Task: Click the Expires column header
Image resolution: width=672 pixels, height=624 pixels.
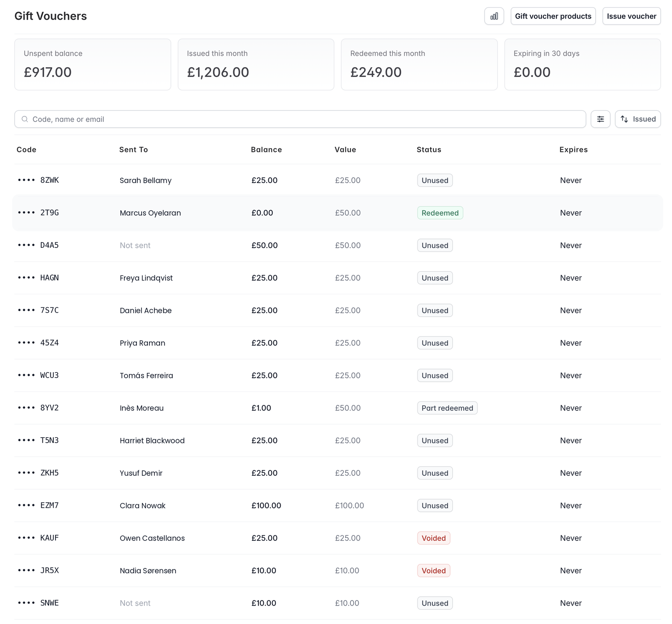Action: (573, 149)
